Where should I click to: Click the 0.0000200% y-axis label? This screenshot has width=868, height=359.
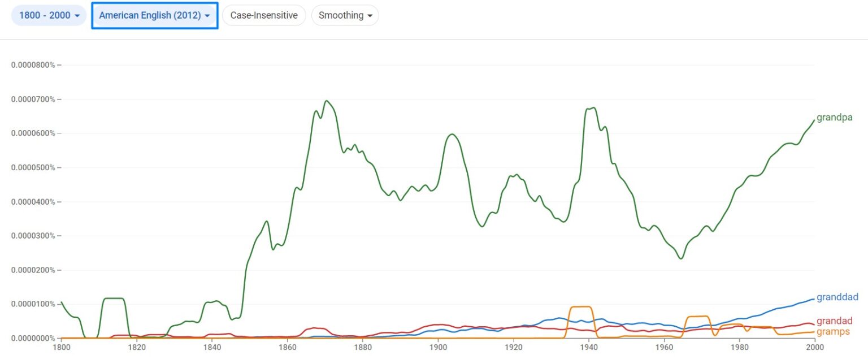(x=33, y=270)
